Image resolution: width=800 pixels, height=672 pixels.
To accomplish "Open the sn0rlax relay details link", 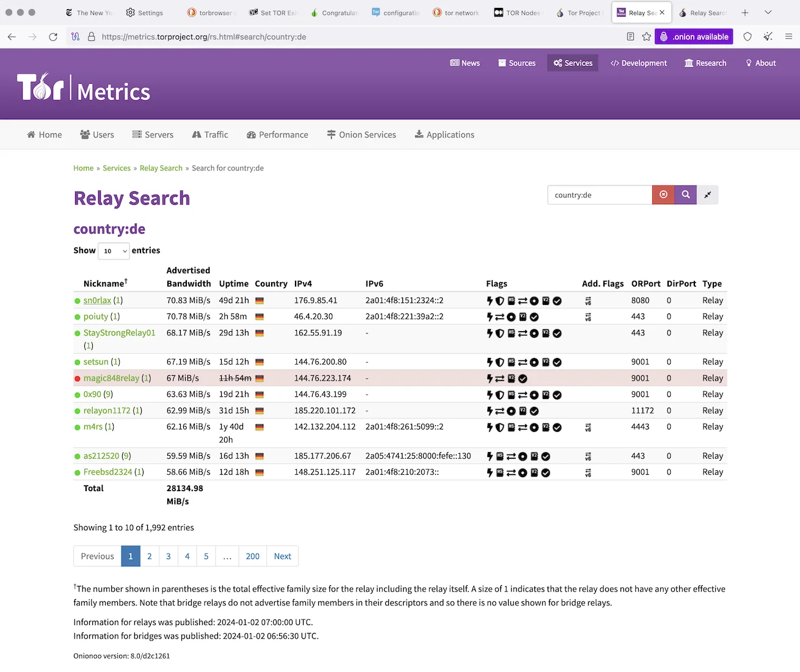I will point(97,301).
